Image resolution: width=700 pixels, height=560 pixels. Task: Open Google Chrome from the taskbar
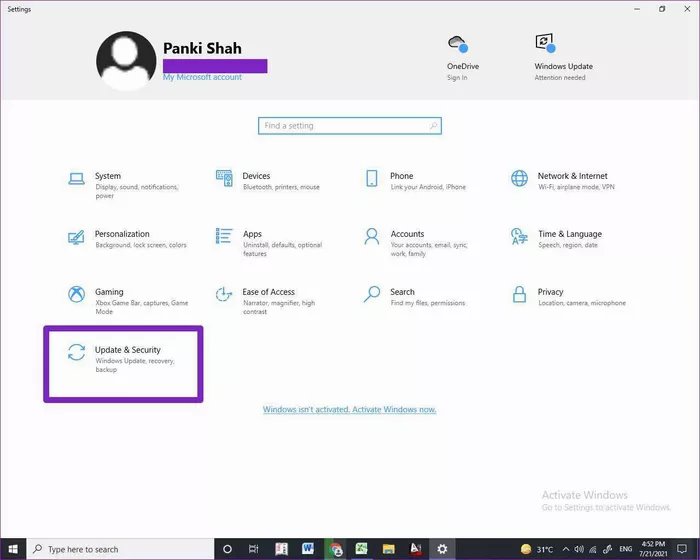335,549
